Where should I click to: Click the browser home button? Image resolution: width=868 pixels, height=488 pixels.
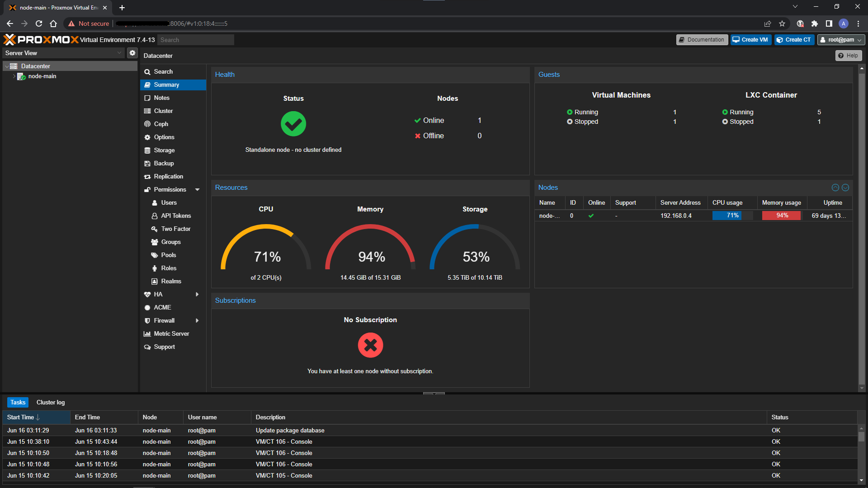53,23
